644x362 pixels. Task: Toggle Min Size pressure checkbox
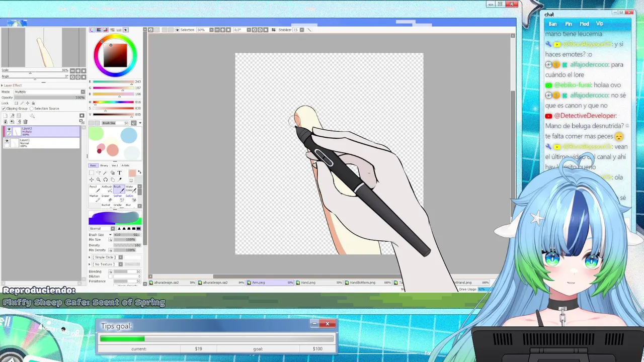click(x=110, y=239)
